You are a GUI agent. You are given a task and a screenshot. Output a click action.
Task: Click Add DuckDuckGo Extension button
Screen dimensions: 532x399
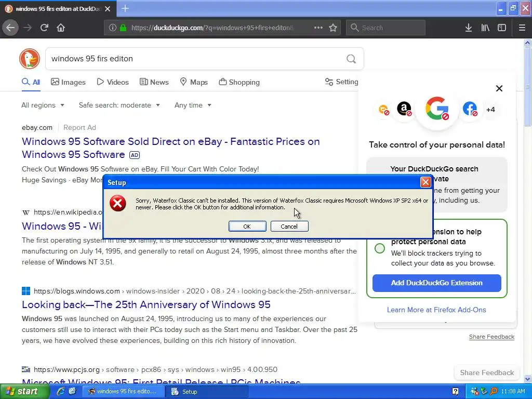(x=436, y=283)
